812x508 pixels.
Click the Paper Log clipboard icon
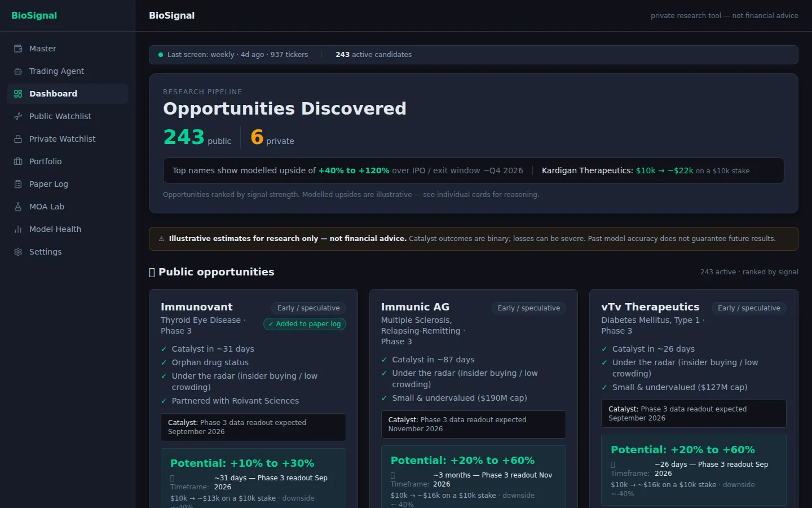(x=18, y=184)
